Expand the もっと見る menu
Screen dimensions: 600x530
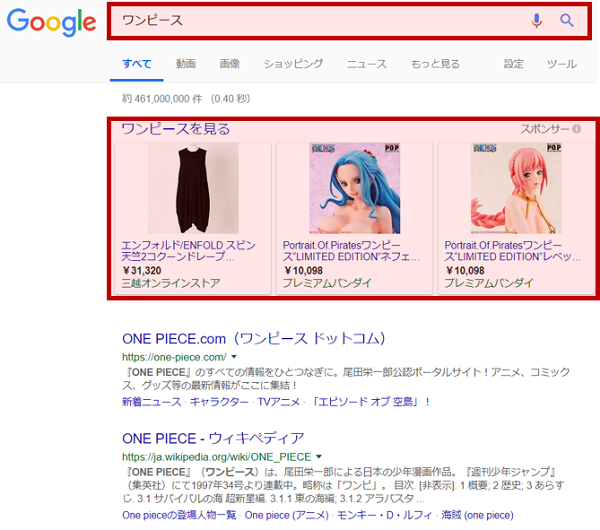(435, 64)
